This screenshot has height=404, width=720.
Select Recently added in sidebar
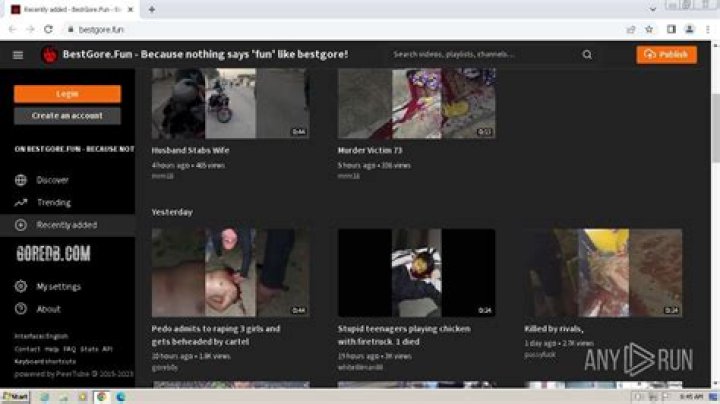pyautogui.click(x=66, y=225)
